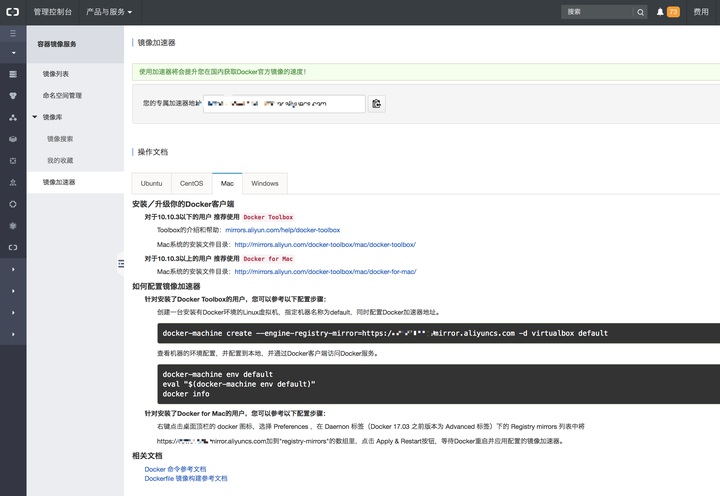This screenshot has width=720, height=496.
Task: Click the 镜像加速器 page heading
Action: 157,43
